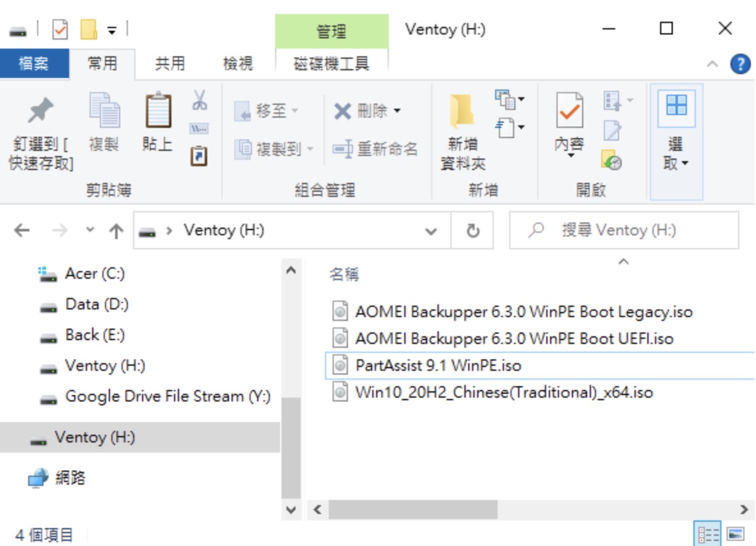
Task: Click the 內容 properties button
Action: click(x=569, y=123)
